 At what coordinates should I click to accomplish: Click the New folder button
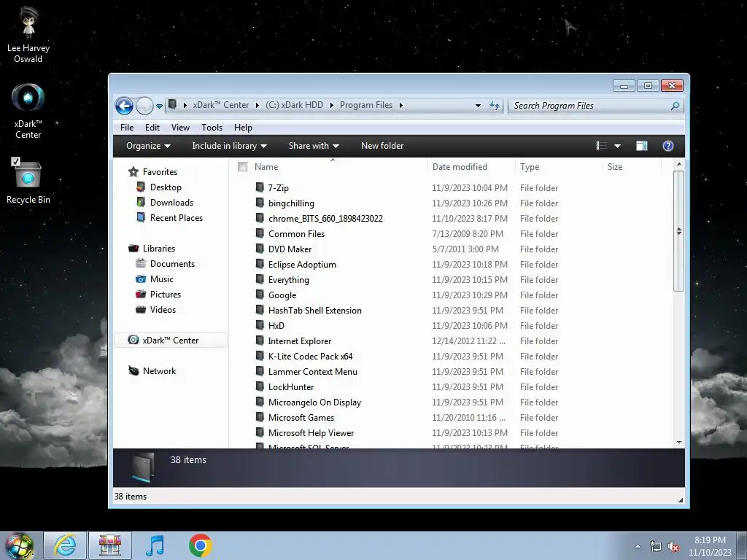pyautogui.click(x=382, y=146)
